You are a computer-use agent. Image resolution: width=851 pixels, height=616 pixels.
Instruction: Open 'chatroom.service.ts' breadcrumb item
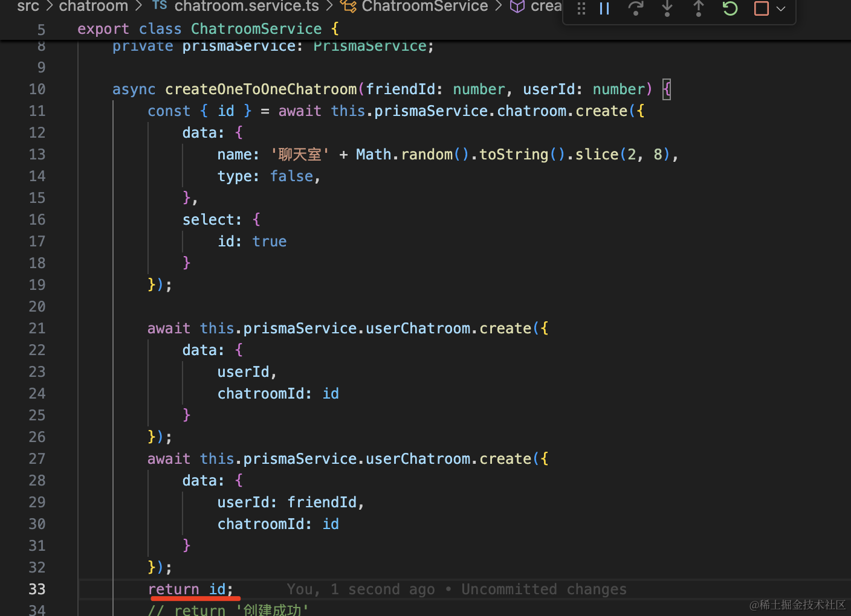coord(246,7)
